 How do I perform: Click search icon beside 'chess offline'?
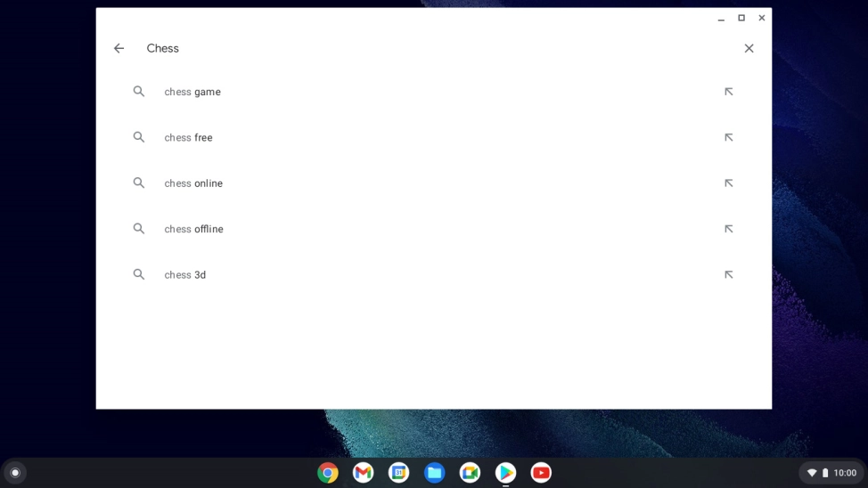(x=139, y=229)
